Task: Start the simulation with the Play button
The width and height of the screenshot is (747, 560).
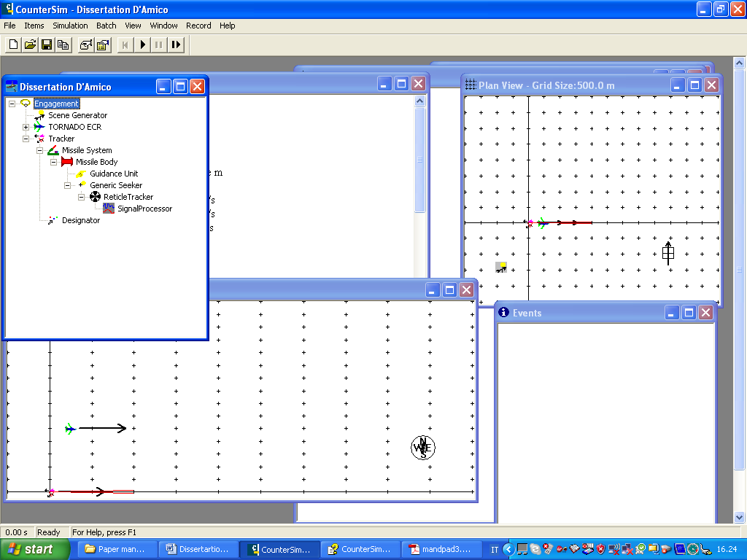Action: point(142,44)
